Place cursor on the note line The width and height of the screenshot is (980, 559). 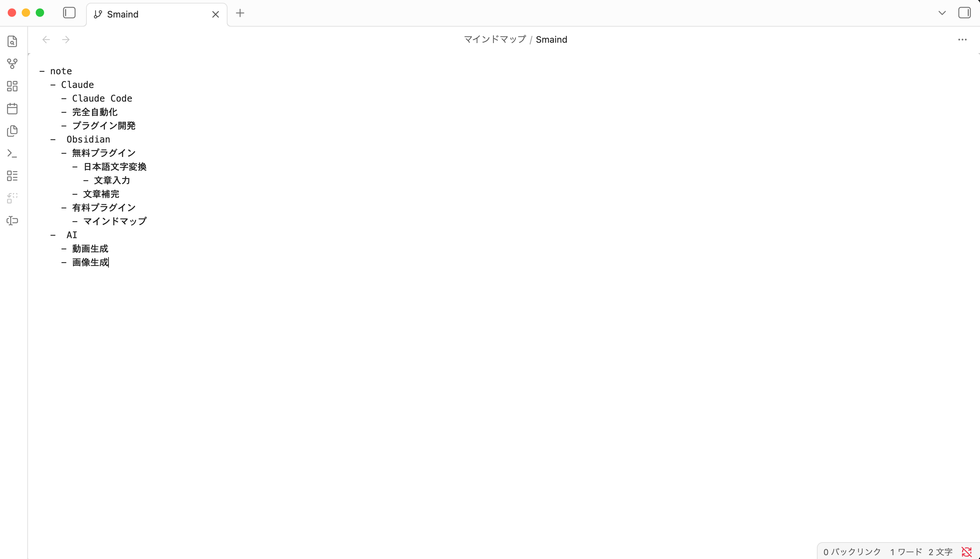(x=61, y=71)
